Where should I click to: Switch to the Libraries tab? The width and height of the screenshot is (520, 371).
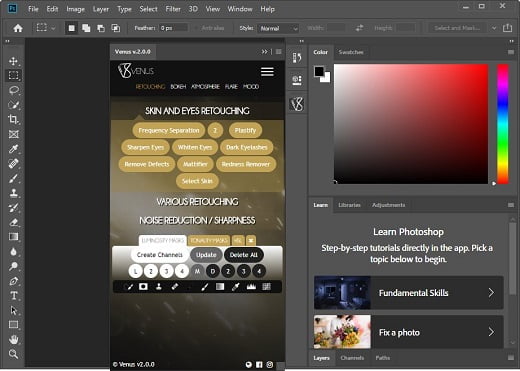click(x=349, y=205)
